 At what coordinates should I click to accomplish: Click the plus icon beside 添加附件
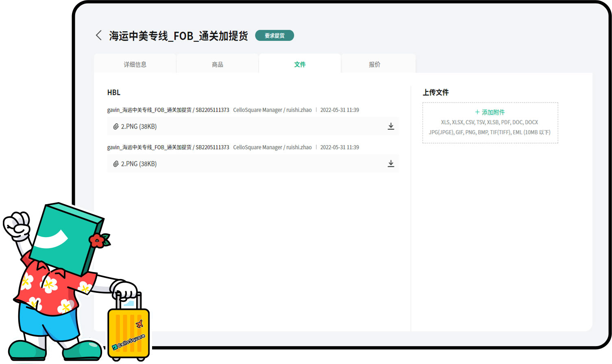point(477,112)
